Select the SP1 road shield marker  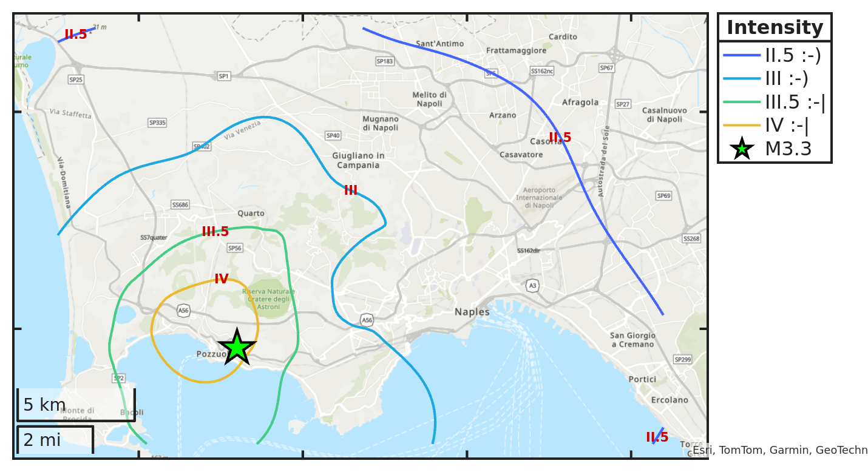coord(224,76)
